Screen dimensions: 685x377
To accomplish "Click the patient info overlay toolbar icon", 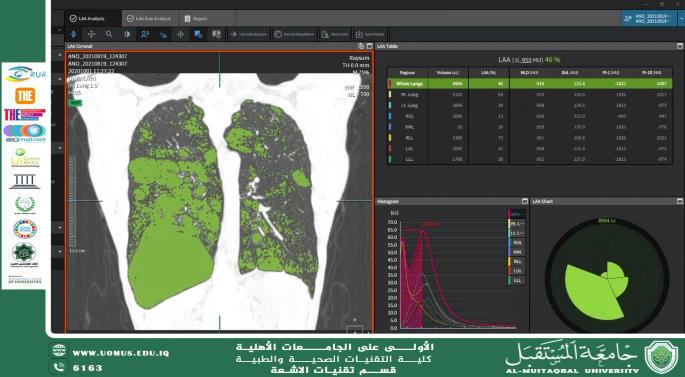I will pos(145,34).
